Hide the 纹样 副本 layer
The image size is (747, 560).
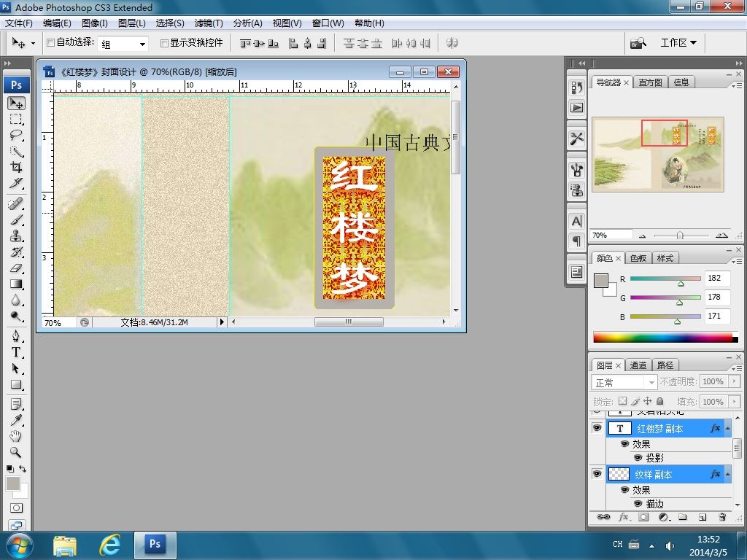click(597, 474)
